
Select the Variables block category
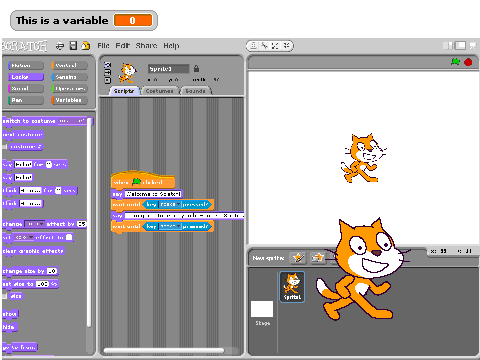click(x=69, y=100)
